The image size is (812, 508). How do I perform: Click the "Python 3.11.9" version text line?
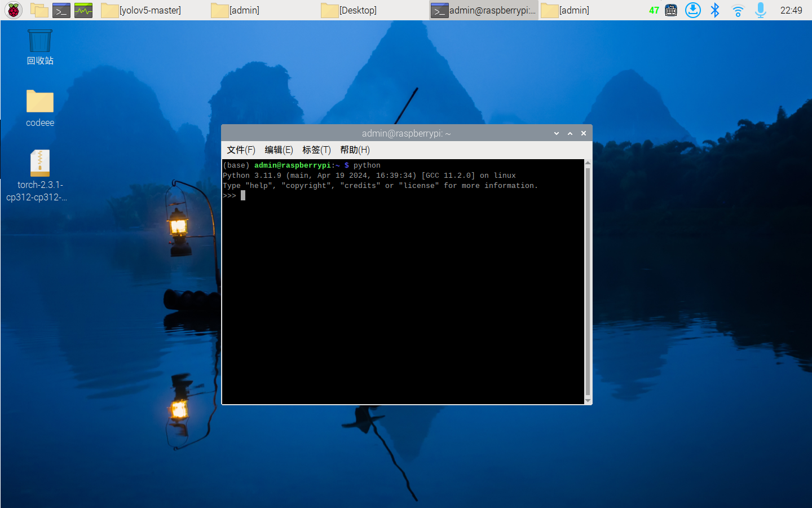(369, 176)
